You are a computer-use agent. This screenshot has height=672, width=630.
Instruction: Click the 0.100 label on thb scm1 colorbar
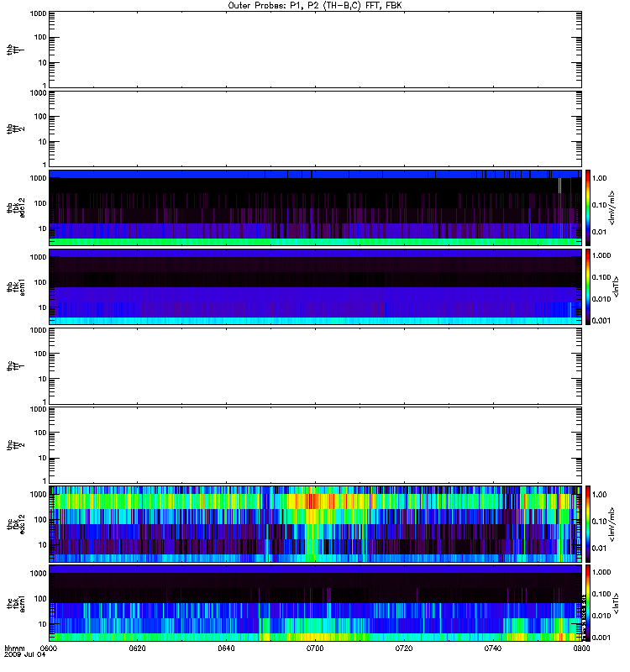click(x=601, y=277)
